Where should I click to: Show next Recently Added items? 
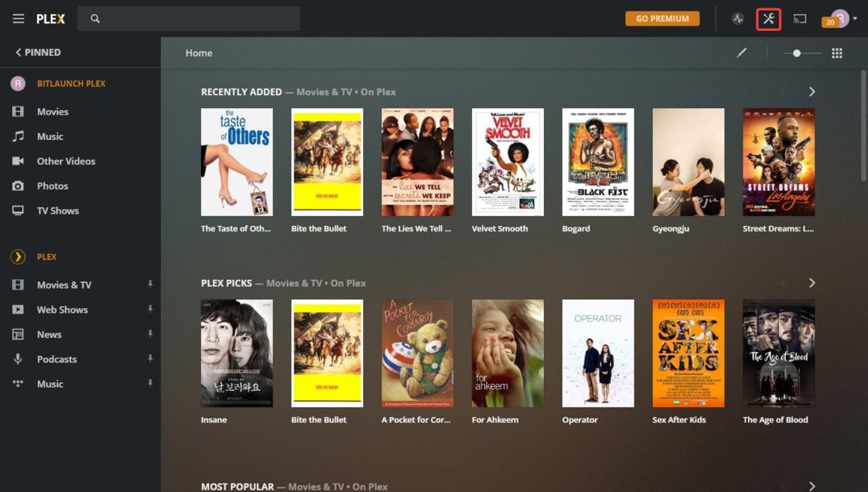[812, 91]
